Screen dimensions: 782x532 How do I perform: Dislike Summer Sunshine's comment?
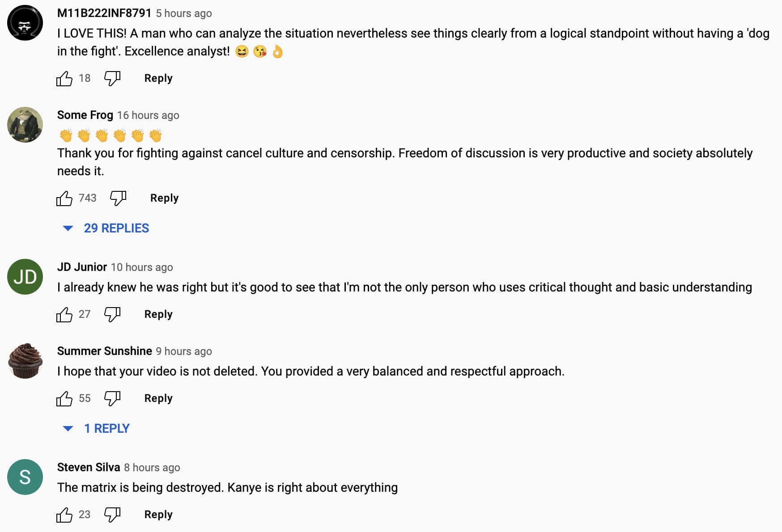pyautogui.click(x=112, y=399)
